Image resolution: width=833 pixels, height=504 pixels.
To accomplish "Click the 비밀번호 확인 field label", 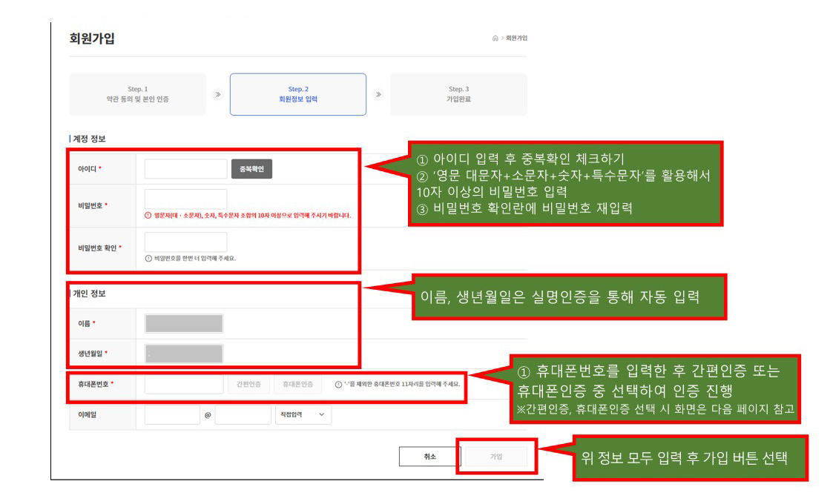I will (x=97, y=248).
